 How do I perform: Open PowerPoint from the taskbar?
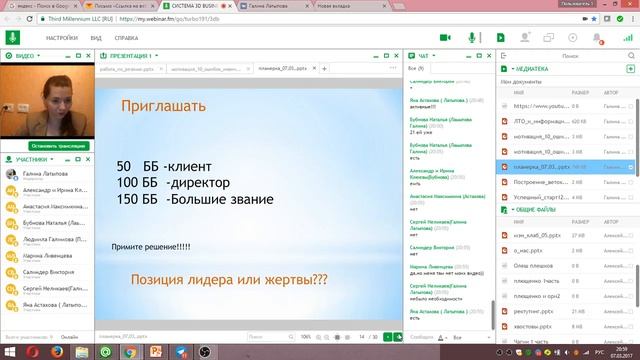[156, 351]
